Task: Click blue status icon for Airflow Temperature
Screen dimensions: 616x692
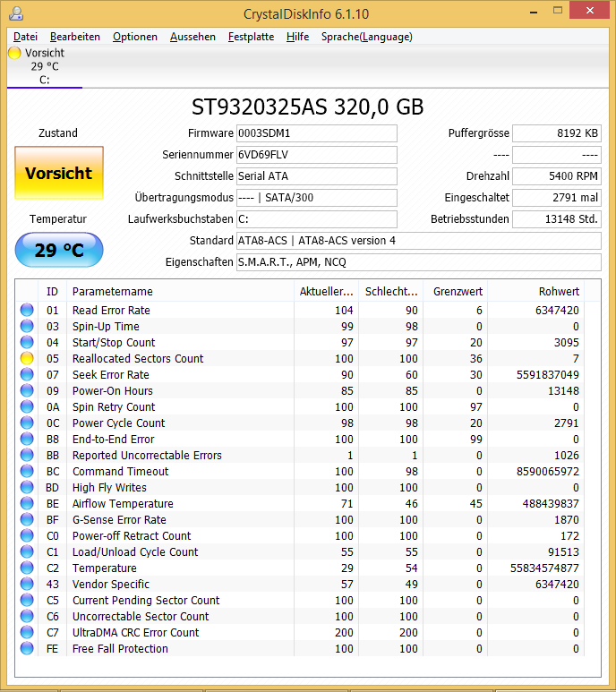Action: [x=27, y=503]
